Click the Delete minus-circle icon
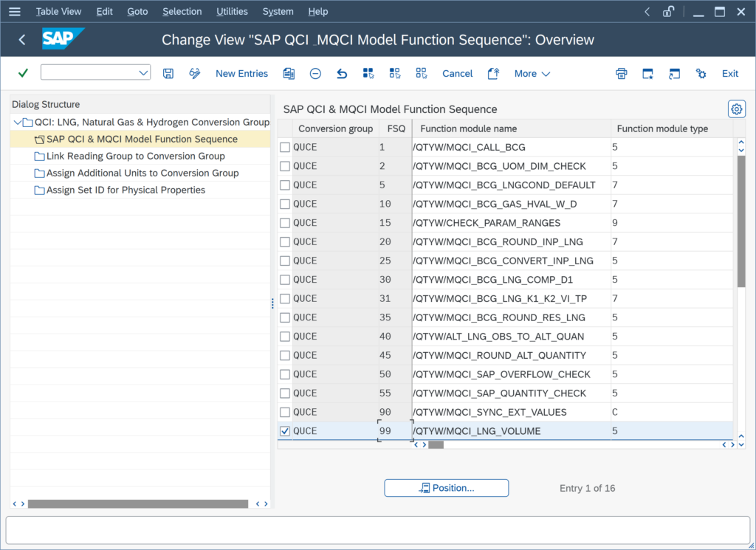The width and height of the screenshot is (756, 550). [x=315, y=73]
